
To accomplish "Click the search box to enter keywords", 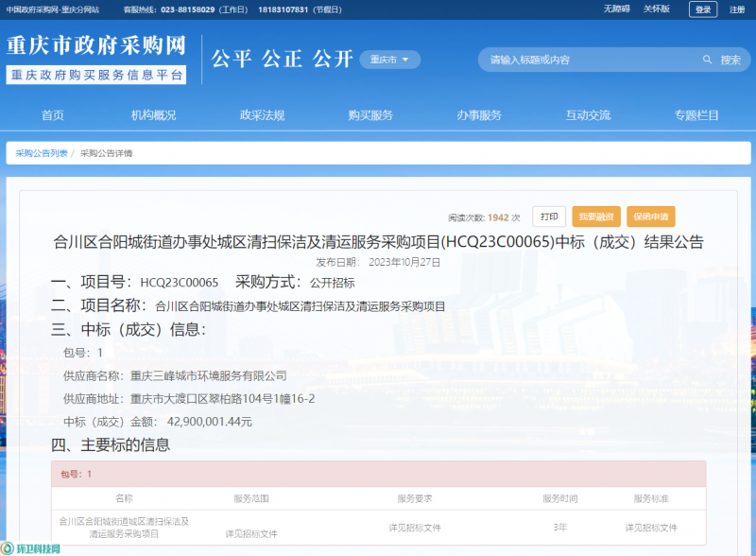I will (x=586, y=60).
